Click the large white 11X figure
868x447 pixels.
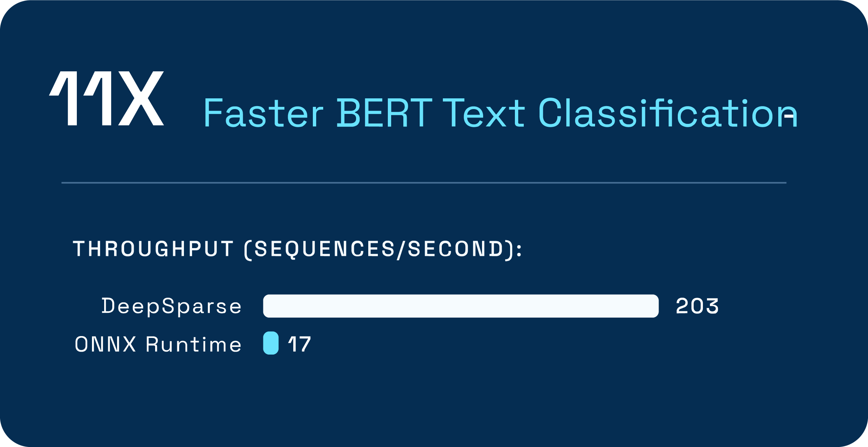coord(106,98)
